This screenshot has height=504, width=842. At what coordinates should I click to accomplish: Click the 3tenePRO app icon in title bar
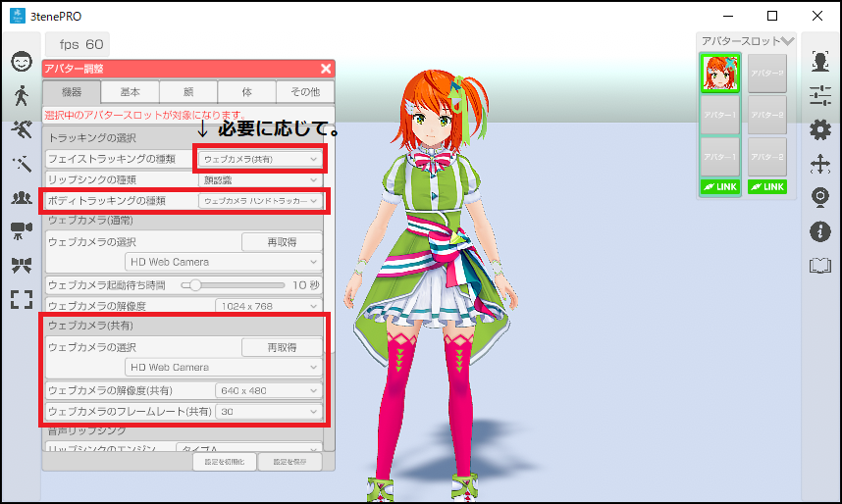click(x=18, y=16)
